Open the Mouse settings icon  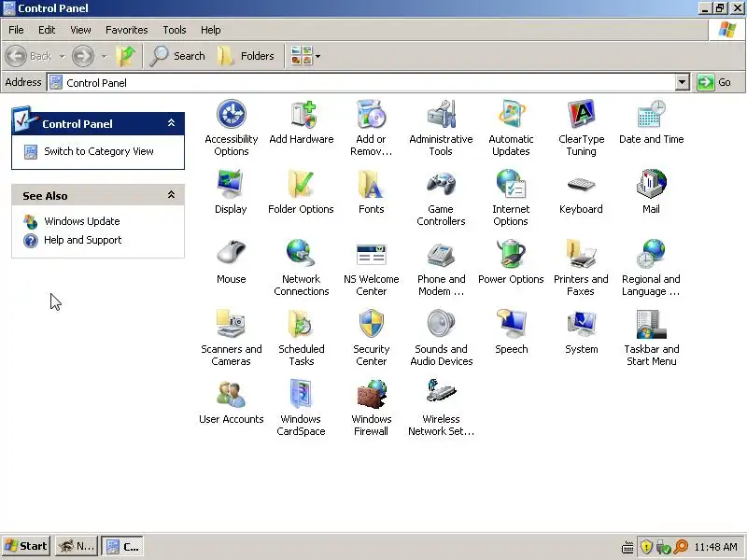tap(231, 253)
